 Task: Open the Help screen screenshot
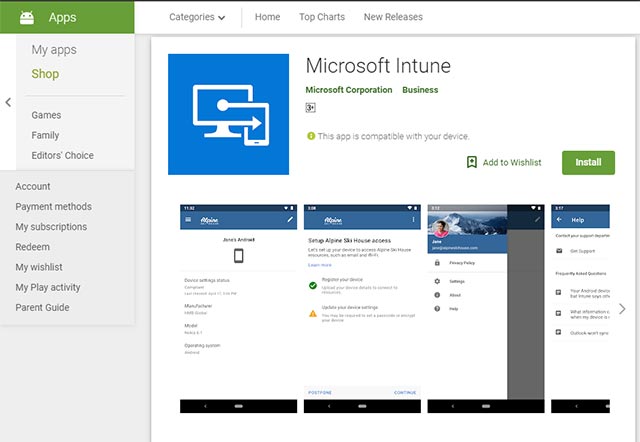(x=580, y=309)
